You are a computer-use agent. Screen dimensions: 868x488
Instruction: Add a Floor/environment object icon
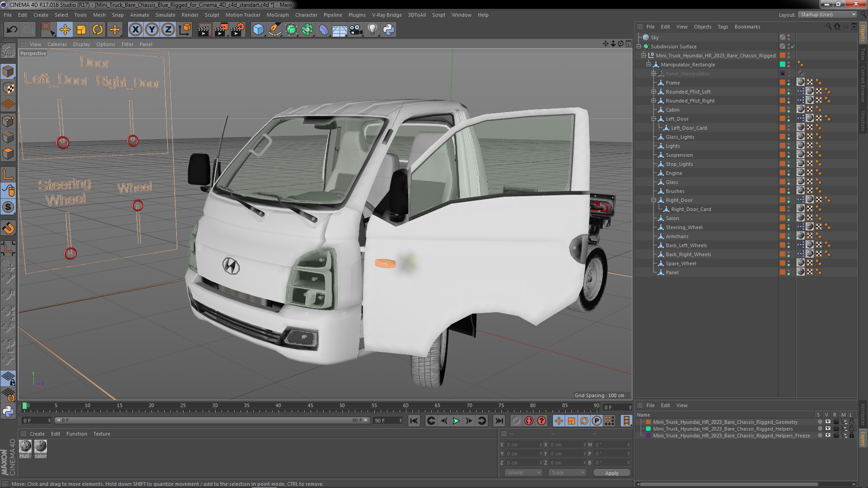340,30
